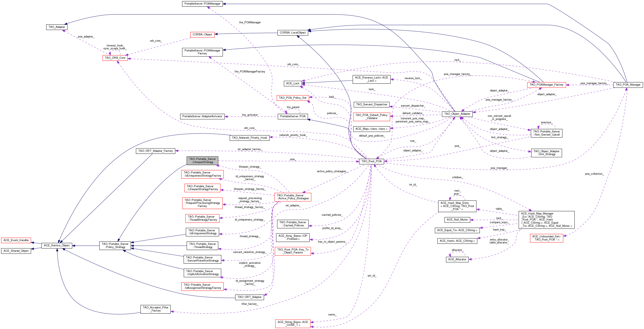Click the TAO_POA_Manager node

[x=628, y=85]
